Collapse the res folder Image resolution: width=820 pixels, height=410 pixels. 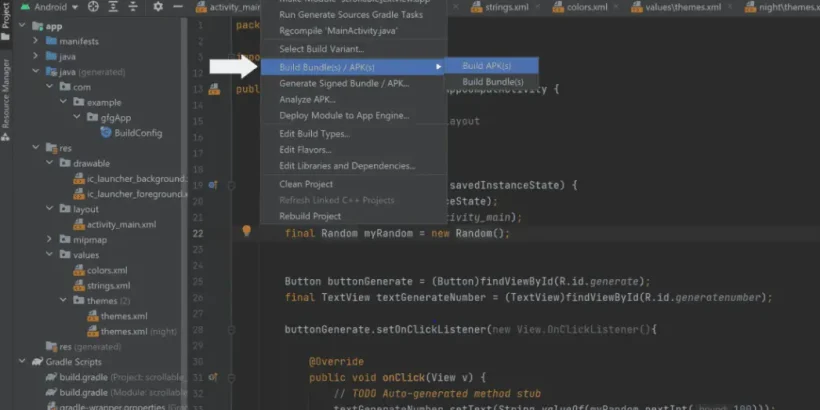click(x=36, y=148)
